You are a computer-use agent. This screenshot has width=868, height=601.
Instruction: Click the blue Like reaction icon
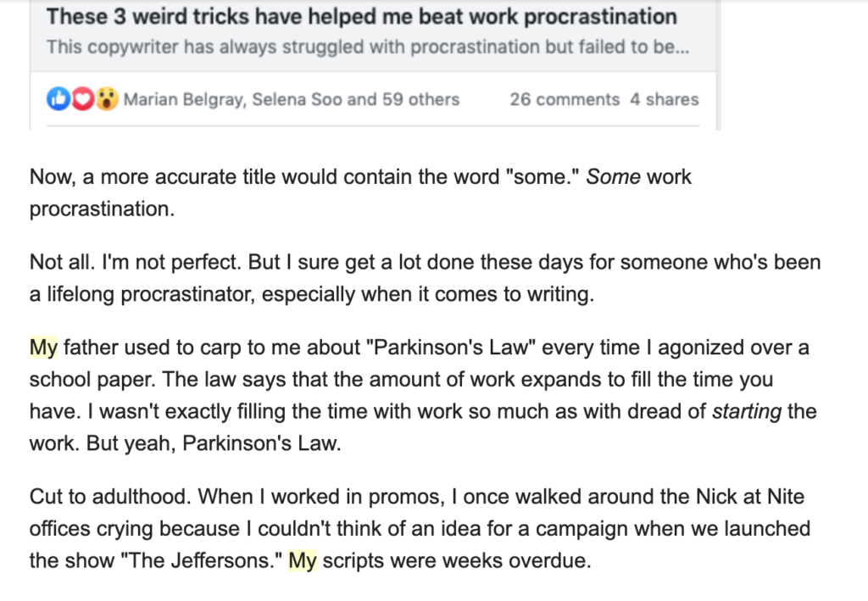pyautogui.click(x=58, y=100)
